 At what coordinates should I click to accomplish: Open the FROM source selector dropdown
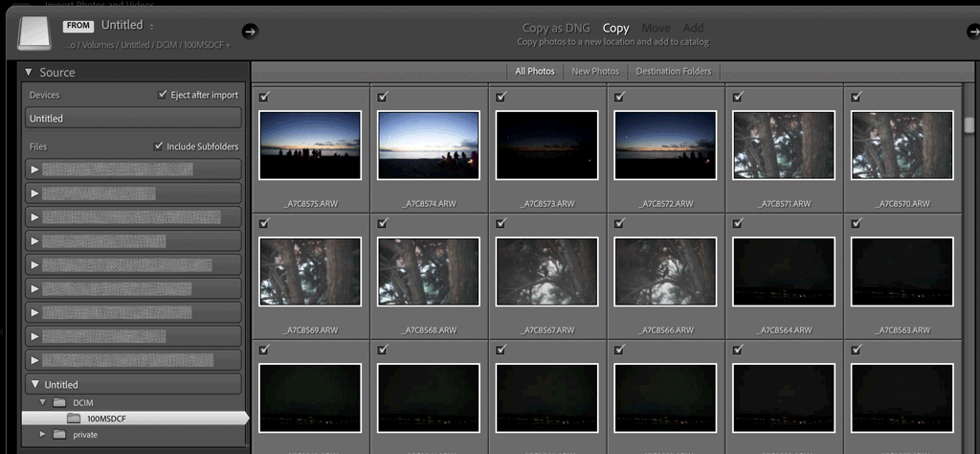[x=127, y=26]
